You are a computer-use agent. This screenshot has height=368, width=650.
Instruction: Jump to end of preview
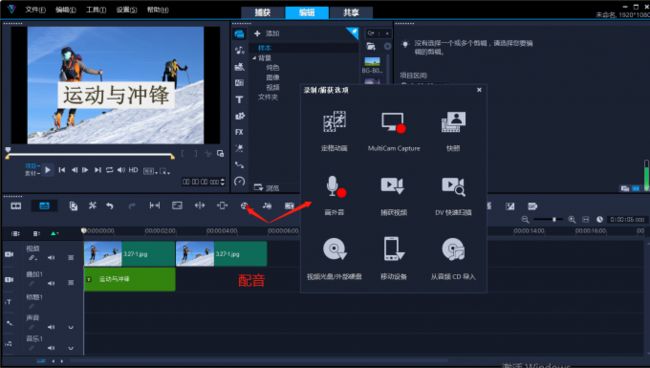[x=97, y=170]
